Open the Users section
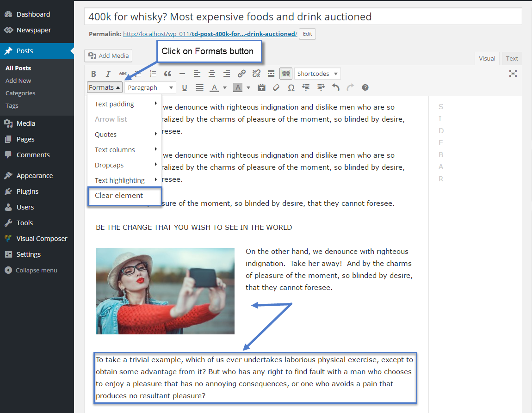532x413 pixels. click(x=37, y=207)
